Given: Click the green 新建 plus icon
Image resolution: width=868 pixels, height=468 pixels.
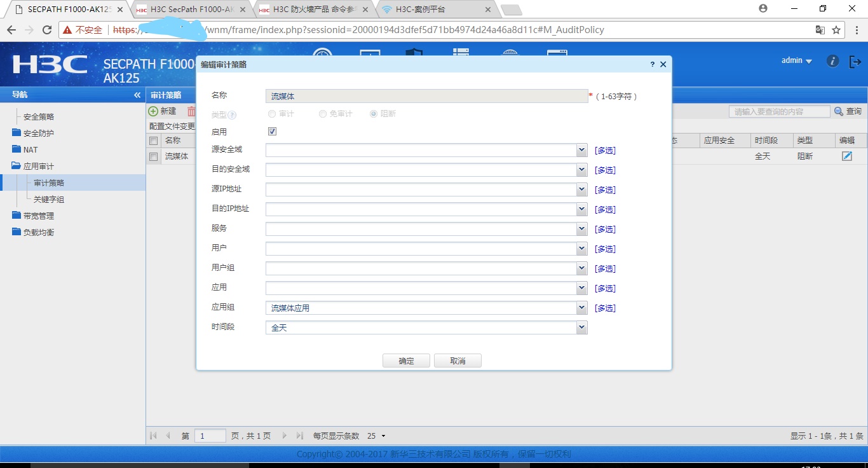Looking at the screenshot, I should tap(153, 111).
